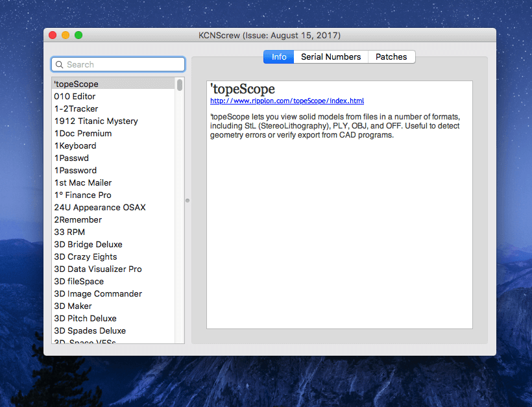
Task: Click the yellow minimize window button
Action: (x=66, y=35)
